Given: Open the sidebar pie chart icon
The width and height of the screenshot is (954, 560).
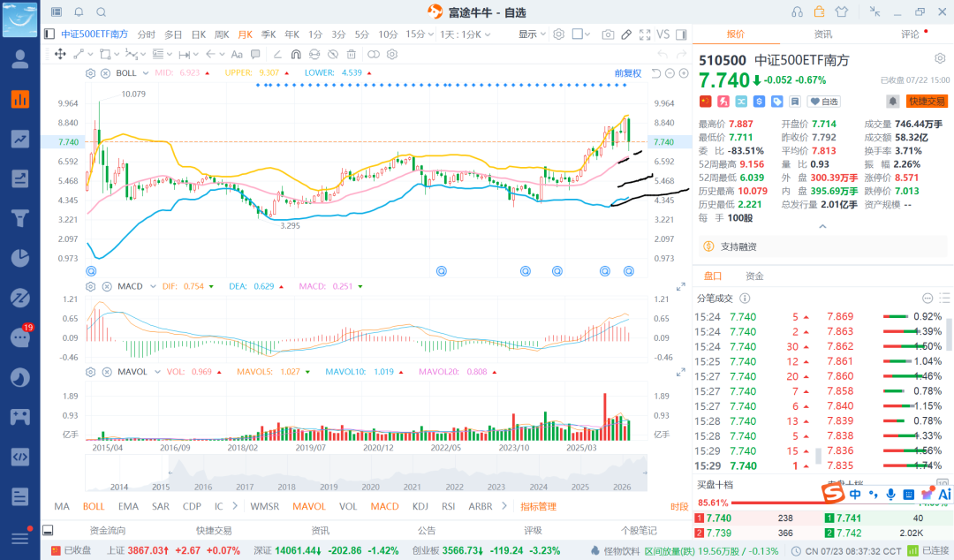Looking at the screenshot, I should pyautogui.click(x=20, y=258).
